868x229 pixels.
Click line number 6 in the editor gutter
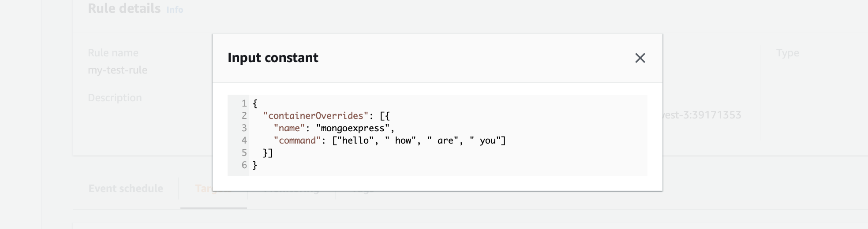(x=244, y=165)
